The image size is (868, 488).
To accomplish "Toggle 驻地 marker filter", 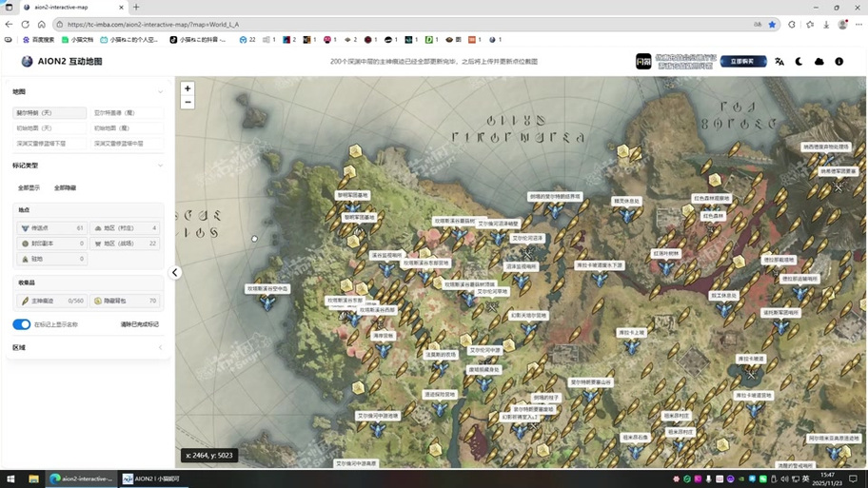I will point(51,259).
